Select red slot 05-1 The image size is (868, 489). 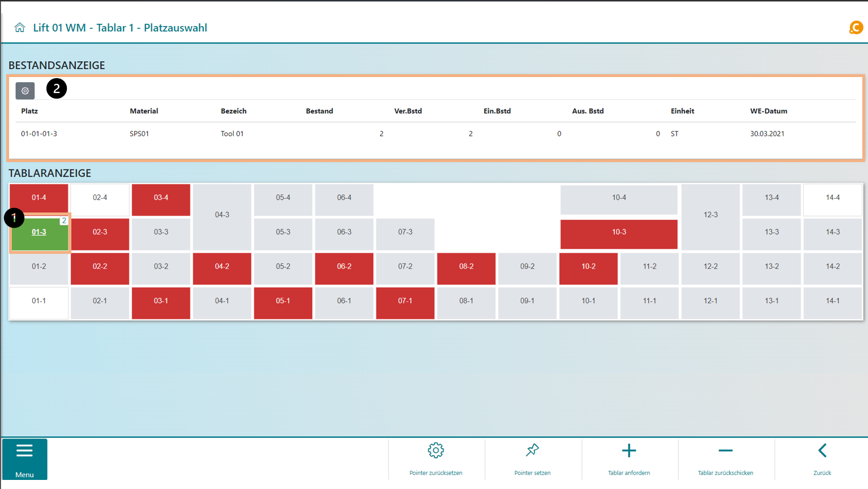tap(283, 301)
